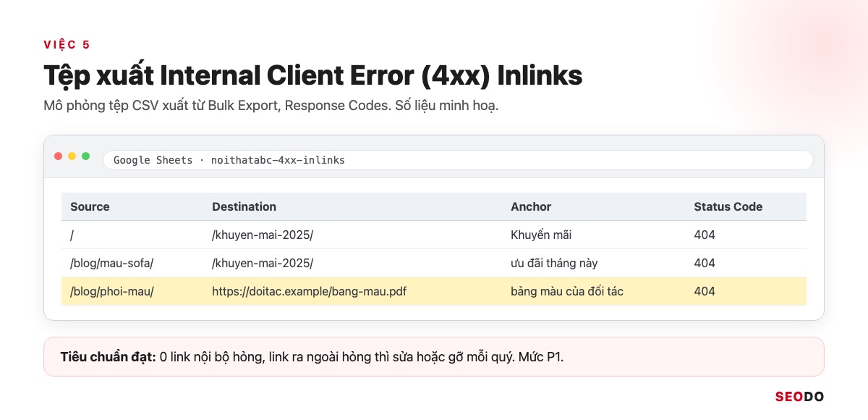Click source cell /blog/mau-sofa/
This screenshot has height=420, width=868.
coord(111,263)
